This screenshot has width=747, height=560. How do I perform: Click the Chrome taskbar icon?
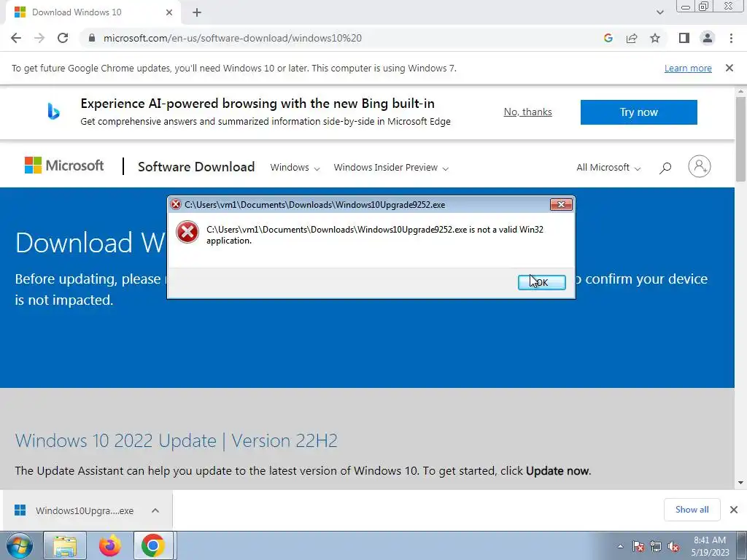(153, 545)
